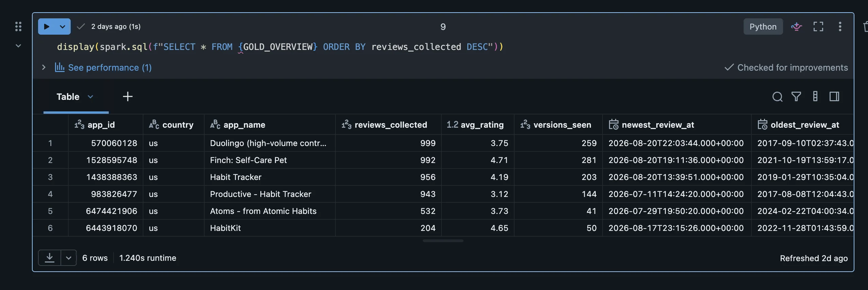Select the Duolingo app_name cell

[270, 143]
